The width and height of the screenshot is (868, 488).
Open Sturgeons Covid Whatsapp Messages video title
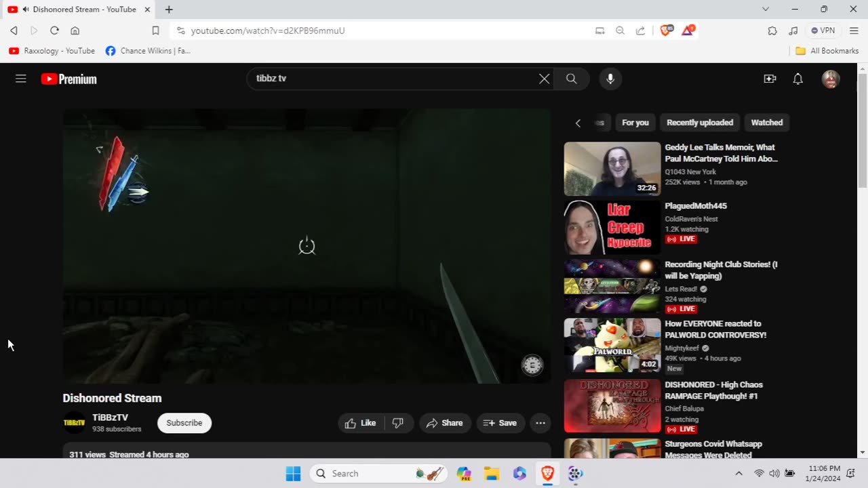point(713,450)
